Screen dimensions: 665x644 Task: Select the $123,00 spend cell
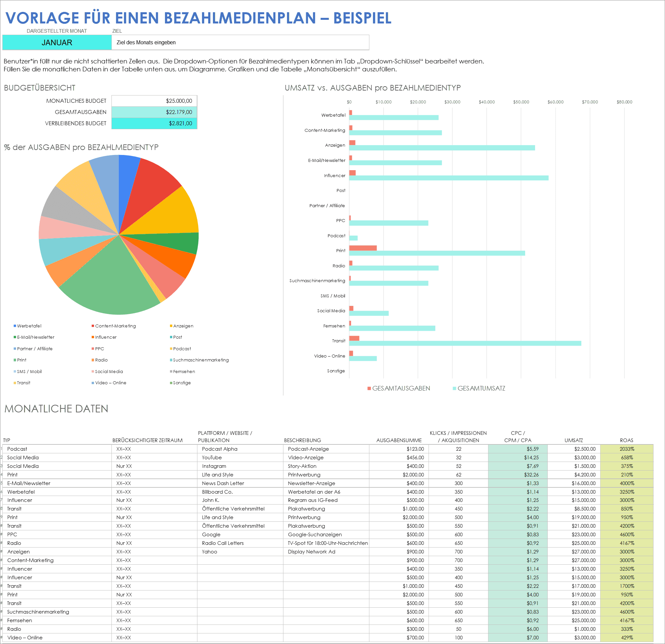[x=399, y=449]
